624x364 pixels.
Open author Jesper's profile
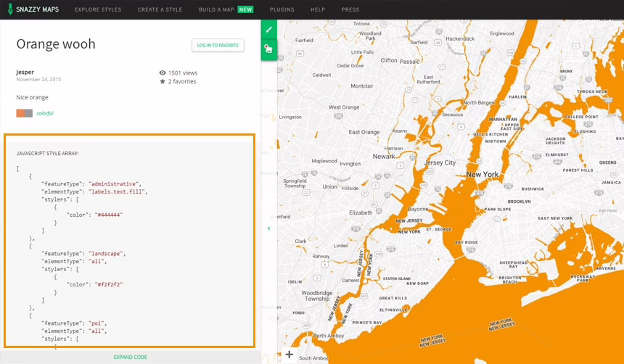(x=25, y=72)
